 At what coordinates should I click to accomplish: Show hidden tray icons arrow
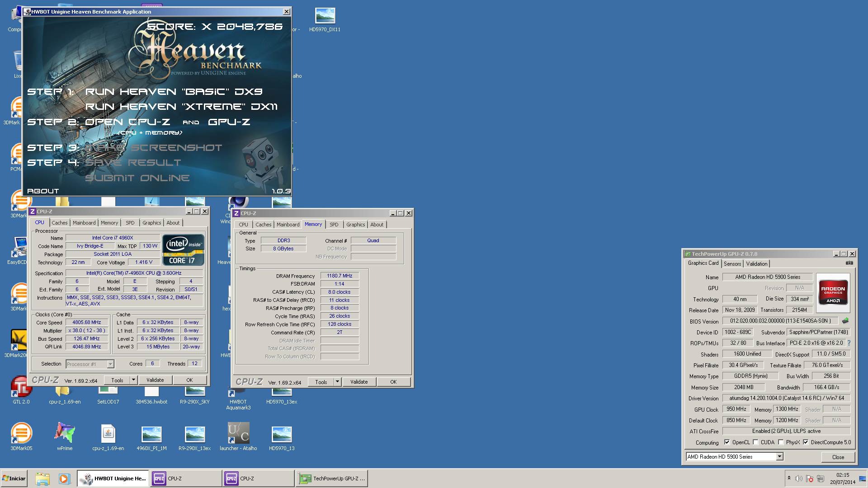pos(789,478)
